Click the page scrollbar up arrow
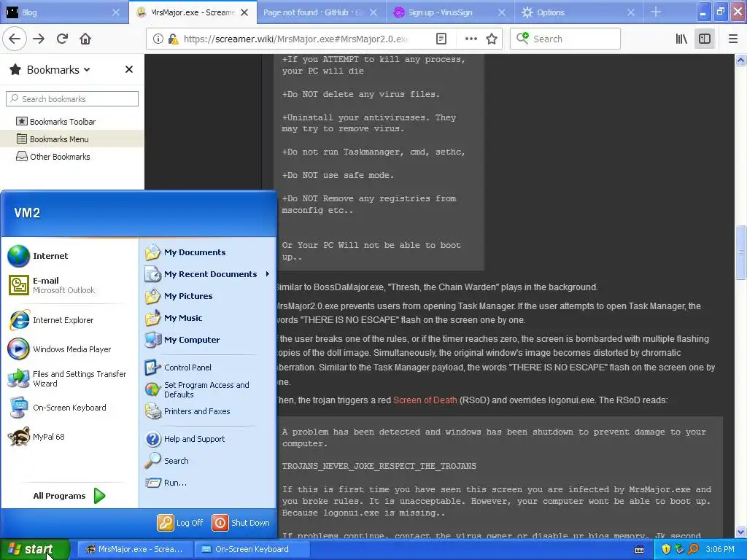747x560 pixels. click(x=740, y=60)
